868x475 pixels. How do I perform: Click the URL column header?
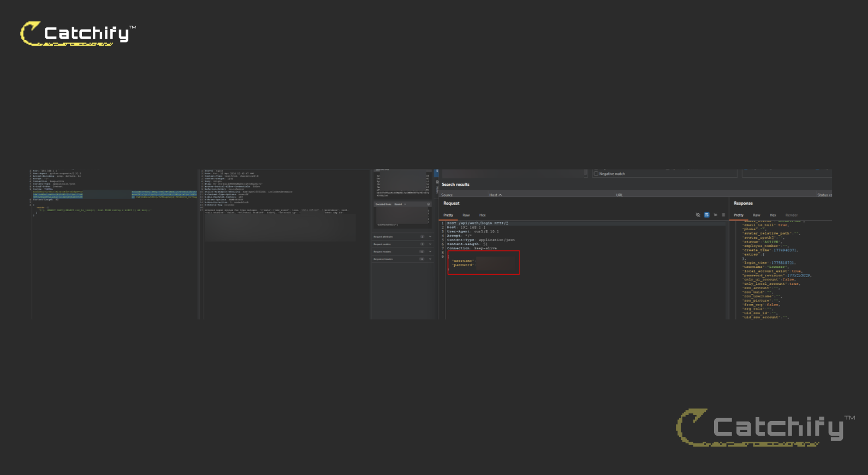pyautogui.click(x=620, y=195)
